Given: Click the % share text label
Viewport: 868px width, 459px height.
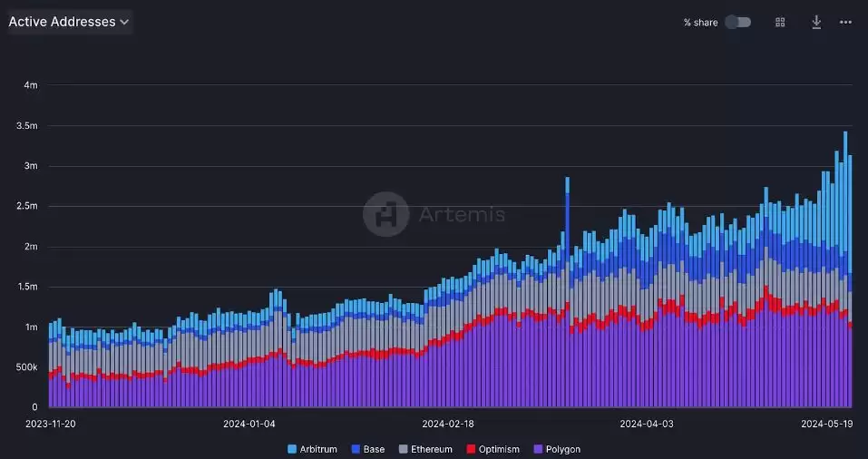Looking at the screenshot, I should pyautogui.click(x=700, y=23).
